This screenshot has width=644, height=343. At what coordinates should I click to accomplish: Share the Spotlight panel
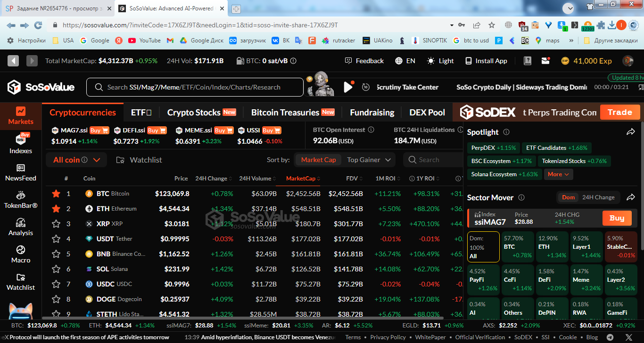pyautogui.click(x=631, y=132)
